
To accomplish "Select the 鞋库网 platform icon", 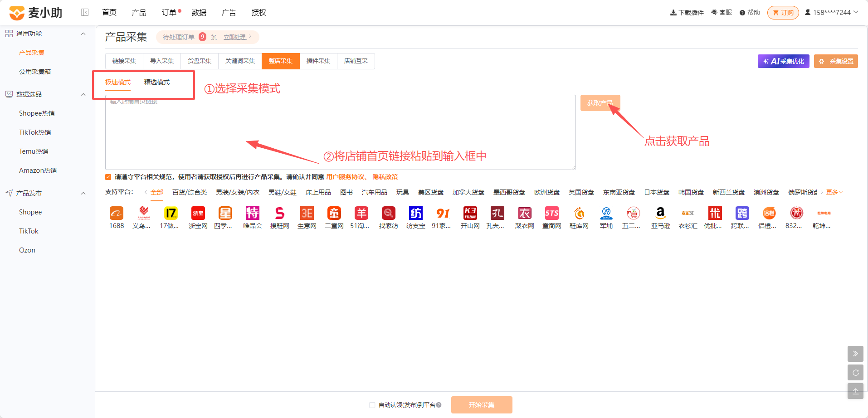I will click(579, 213).
